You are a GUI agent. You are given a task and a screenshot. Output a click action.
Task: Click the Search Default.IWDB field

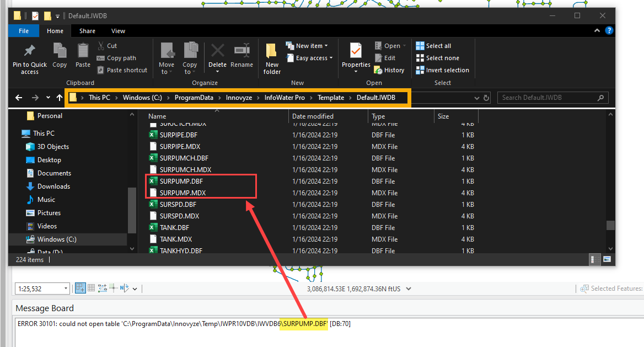coord(552,98)
